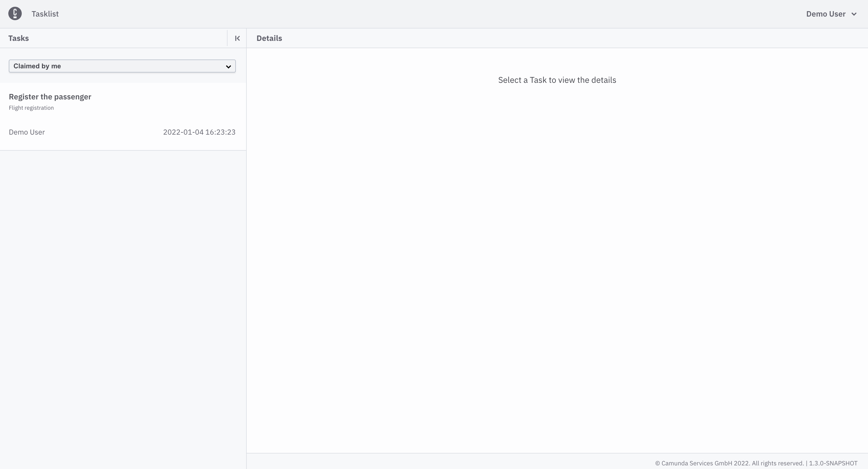The width and height of the screenshot is (868, 469).
Task: Click the Demo User assignee on task card
Action: pyautogui.click(x=27, y=132)
